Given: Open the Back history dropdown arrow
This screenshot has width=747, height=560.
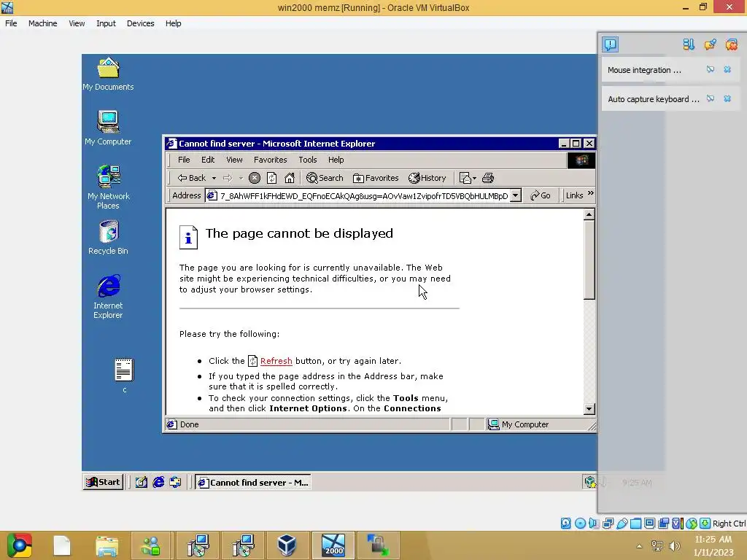Looking at the screenshot, I should pos(214,178).
